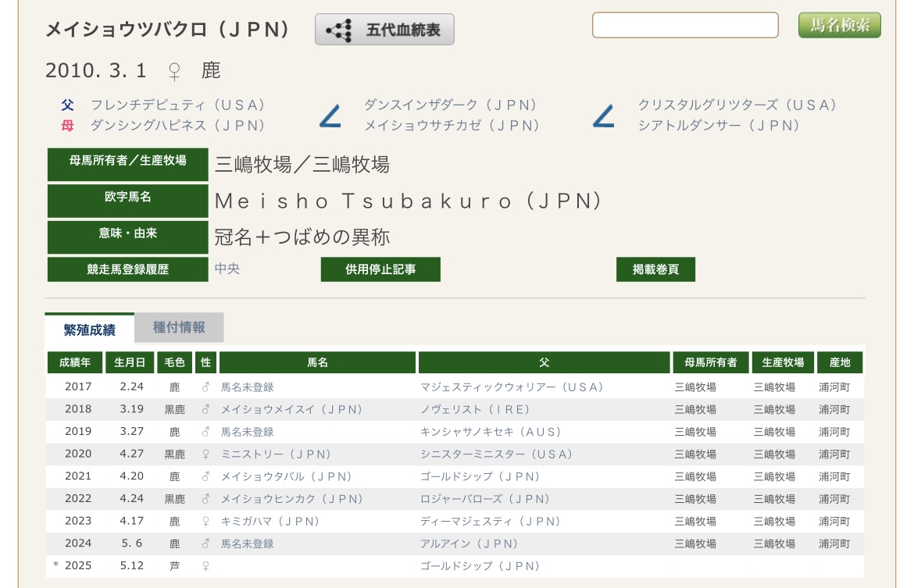Click the 掲載巻頁 button

coord(655,269)
